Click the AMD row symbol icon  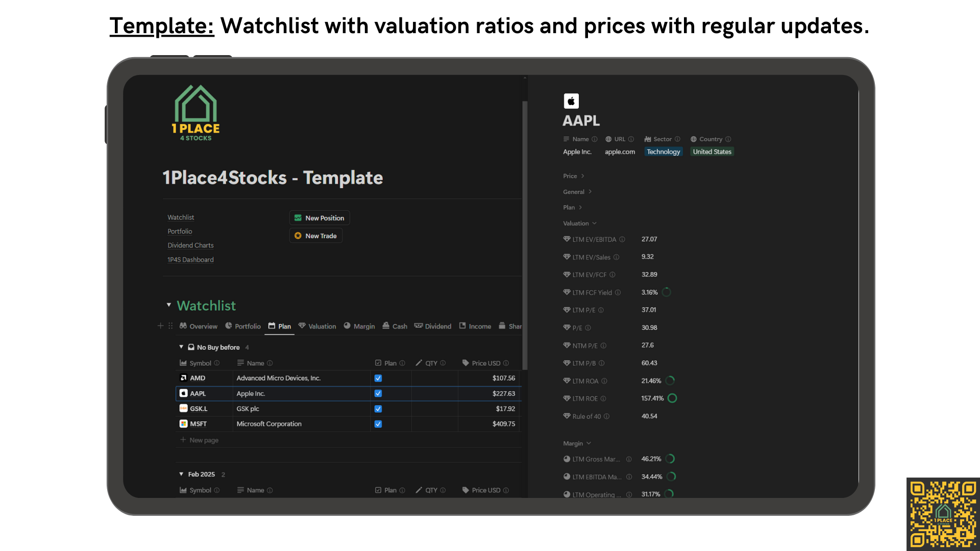point(184,378)
